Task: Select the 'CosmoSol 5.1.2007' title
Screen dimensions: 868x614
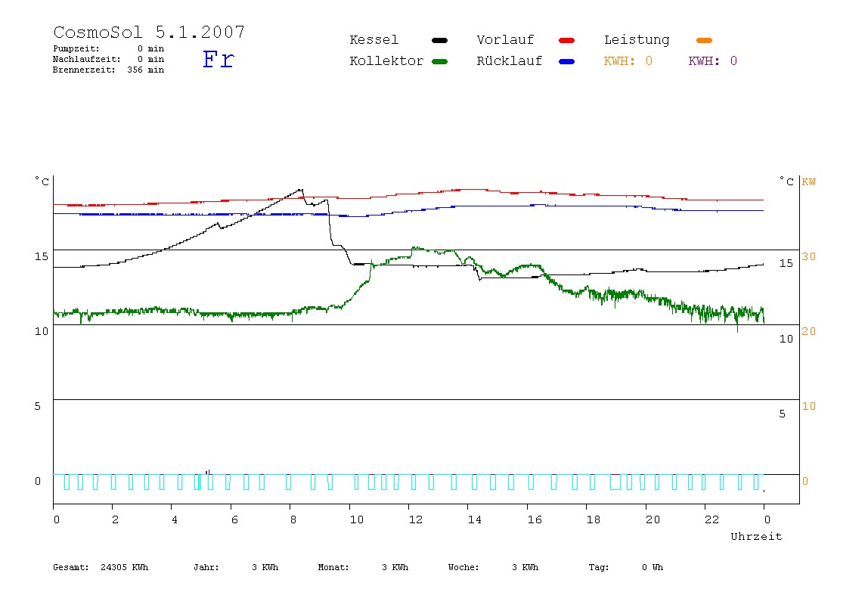Action: click(x=149, y=32)
